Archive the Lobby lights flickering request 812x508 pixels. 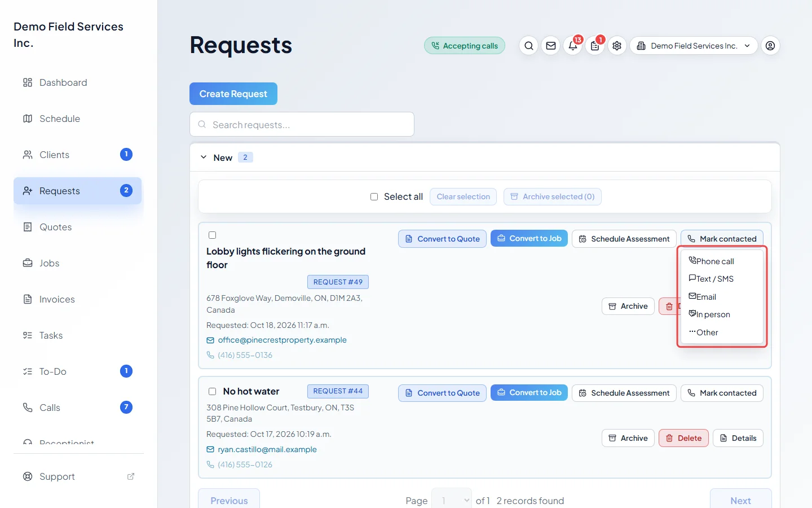point(628,306)
